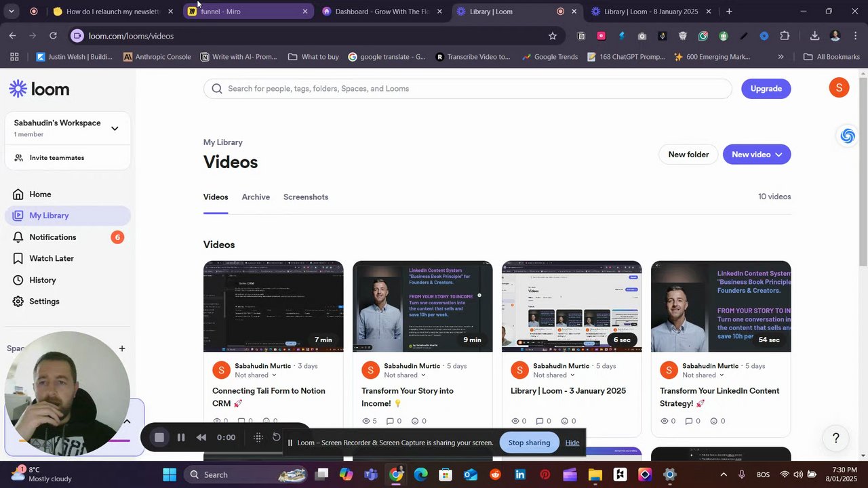This screenshot has height=488, width=868.
Task: Reload the current page
Action: pos(53,36)
